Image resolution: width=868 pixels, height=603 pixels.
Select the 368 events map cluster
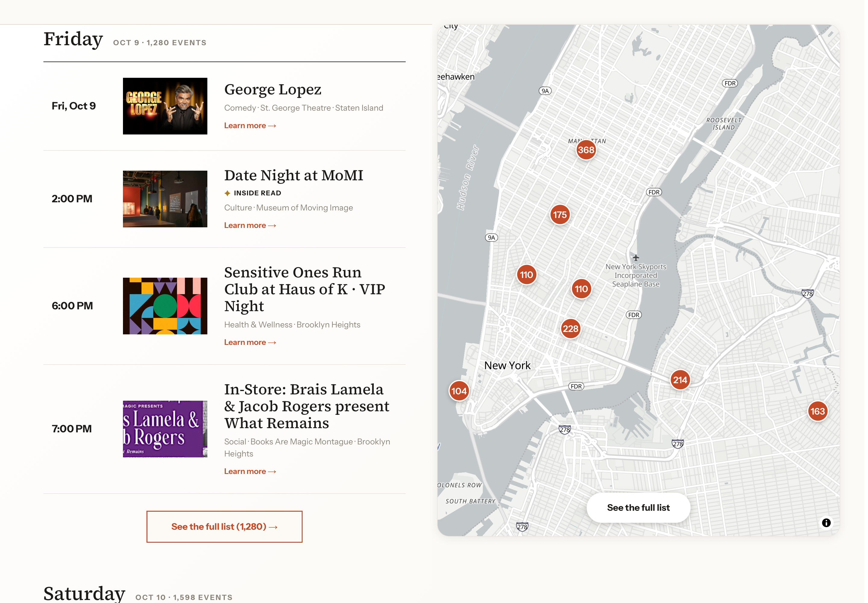[x=586, y=150]
